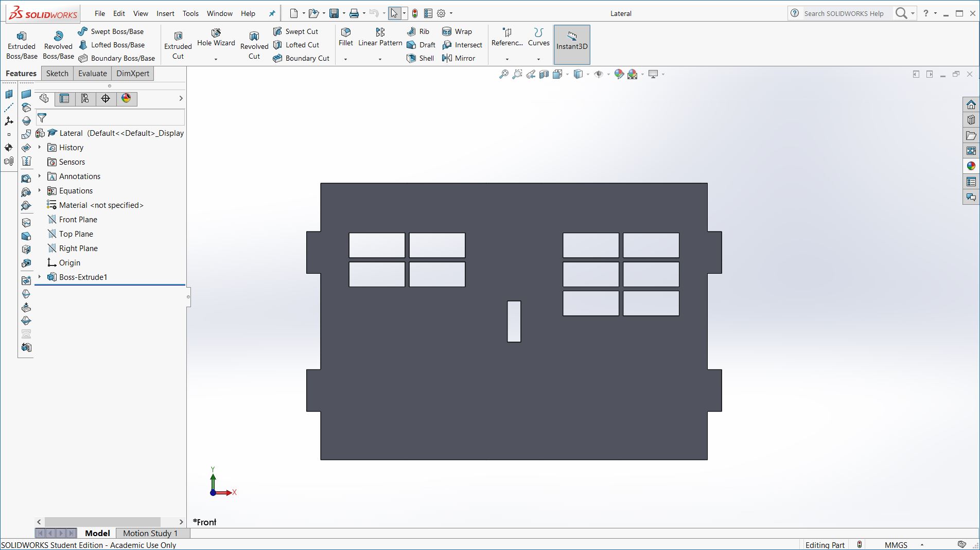Choose the Revolved Boss/Base tool
Screen dimensions: 980x550
(58, 45)
